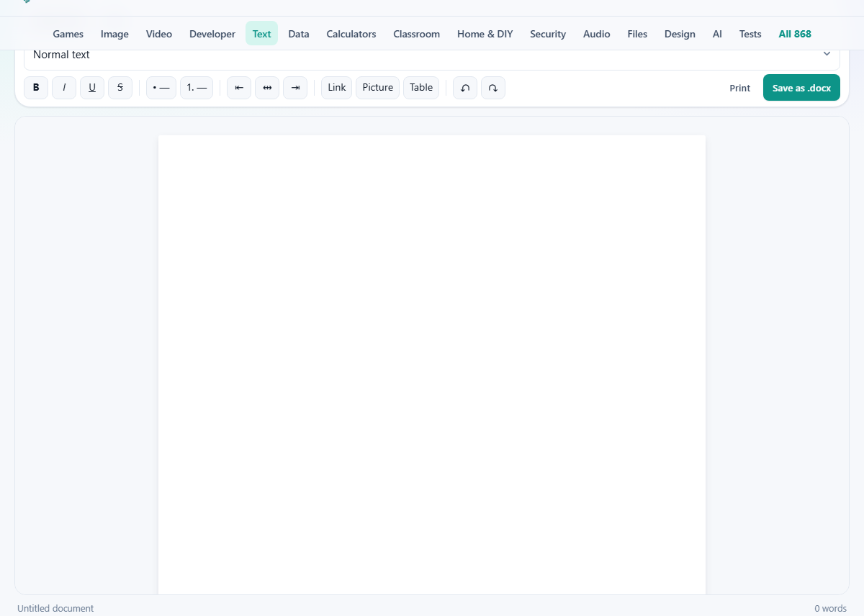Insert a bulleted list

click(161, 88)
